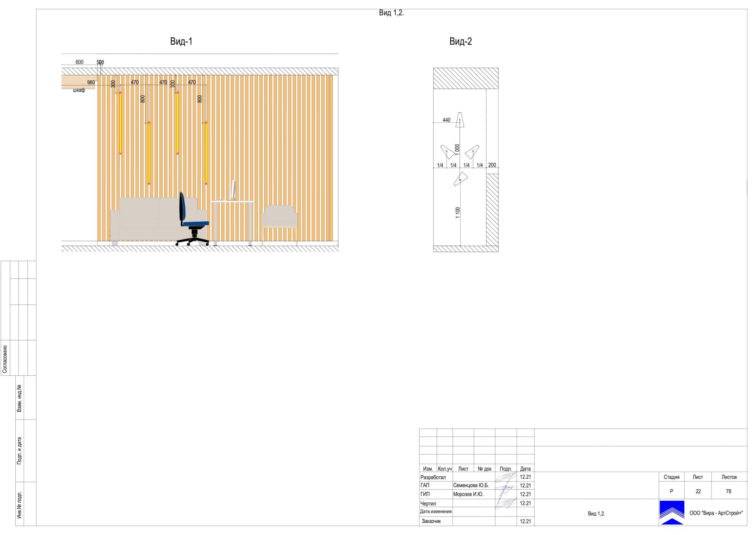756x535 pixels.
Task: Click the total sheets value '78'
Action: (x=729, y=492)
